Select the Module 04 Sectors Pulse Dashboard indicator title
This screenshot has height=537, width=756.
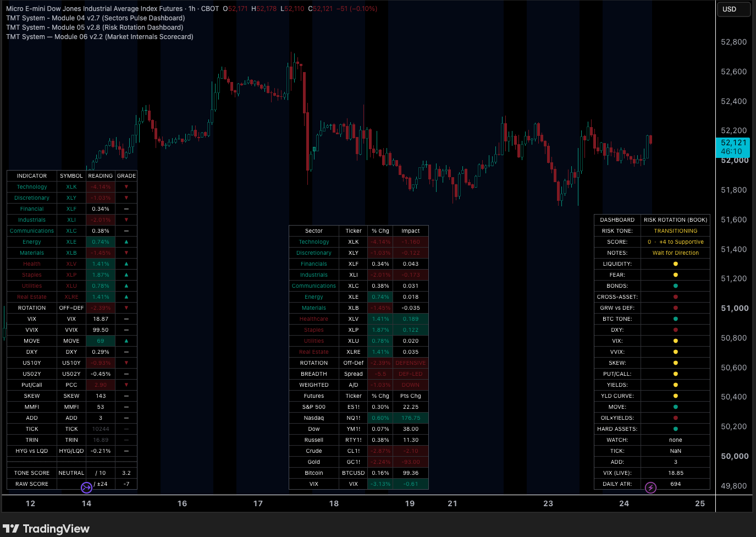[96, 18]
